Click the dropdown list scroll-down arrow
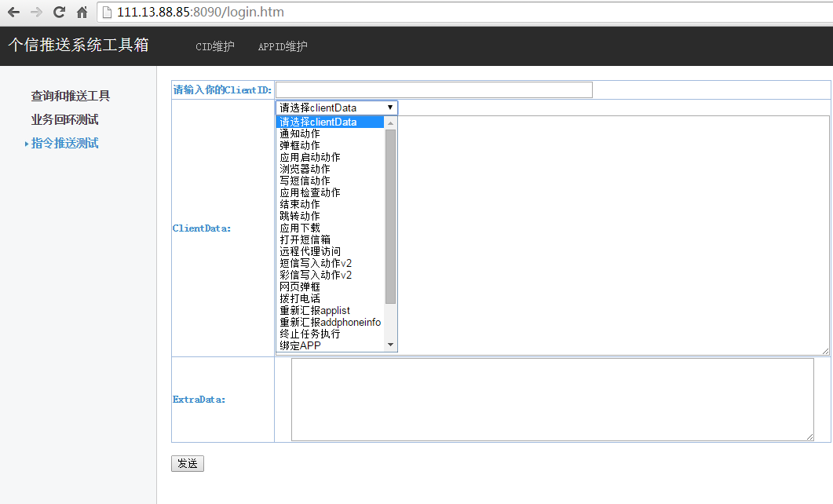Viewport: 833px width, 504px height. point(390,345)
